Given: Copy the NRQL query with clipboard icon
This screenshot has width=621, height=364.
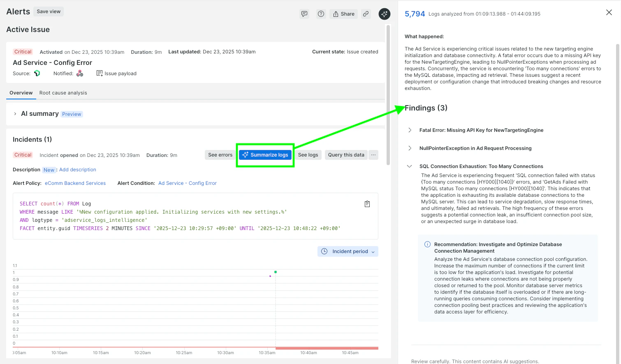Looking at the screenshot, I should pyautogui.click(x=367, y=204).
